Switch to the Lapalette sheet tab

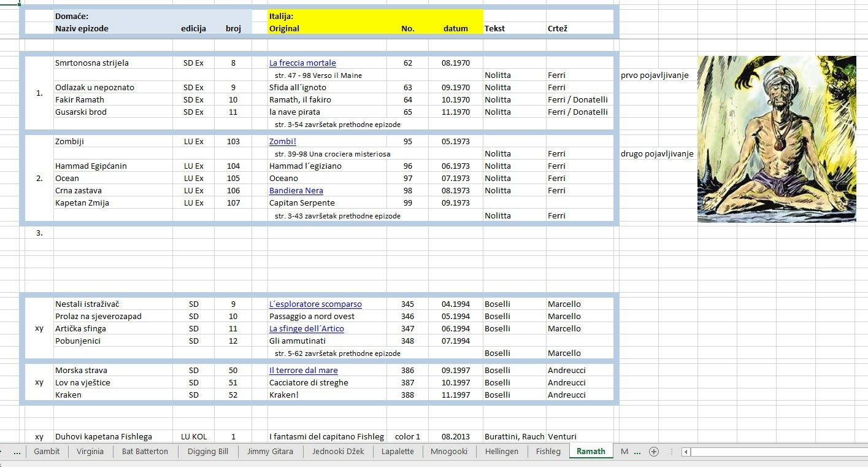[x=398, y=451]
